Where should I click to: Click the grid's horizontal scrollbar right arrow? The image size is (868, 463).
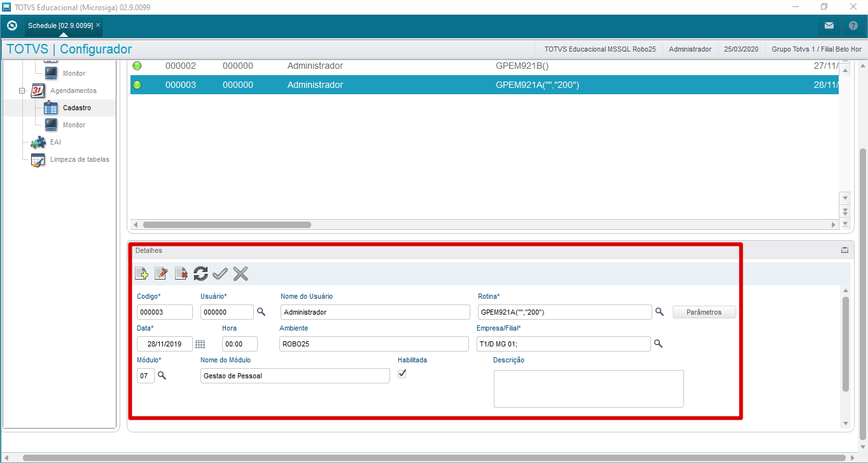[x=834, y=225]
